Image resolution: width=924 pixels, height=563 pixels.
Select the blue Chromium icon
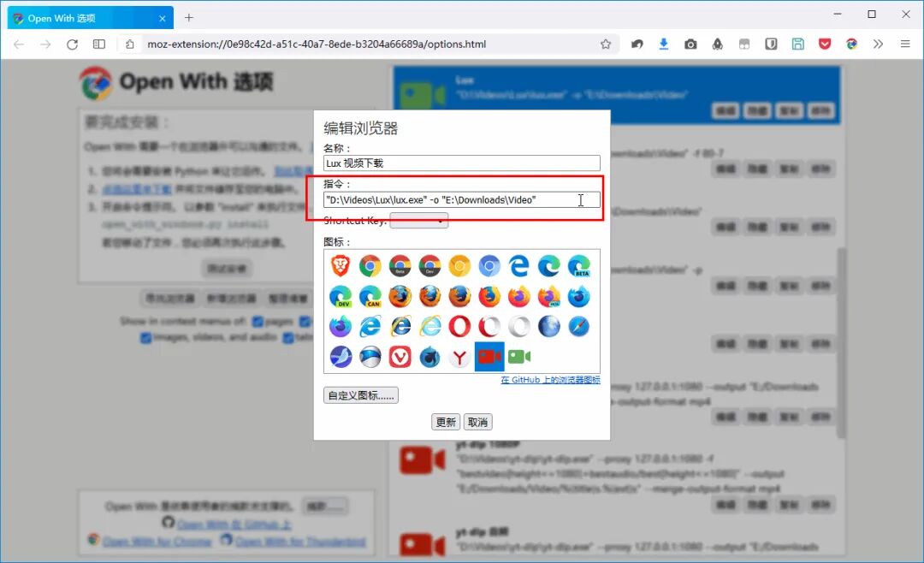tap(489, 266)
